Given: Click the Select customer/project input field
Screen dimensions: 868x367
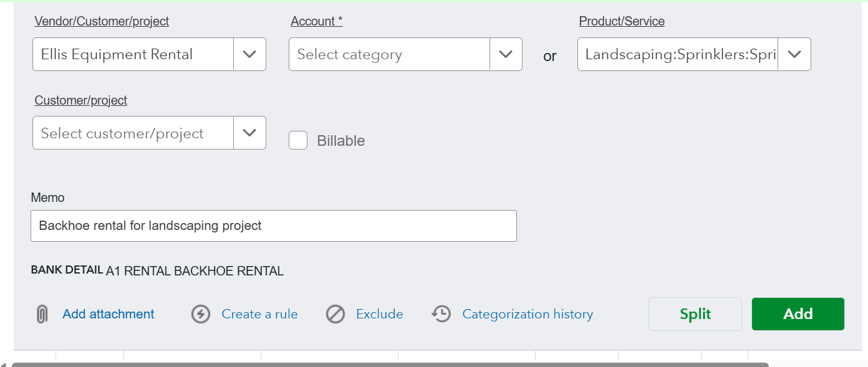Looking at the screenshot, I should pos(133,133).
